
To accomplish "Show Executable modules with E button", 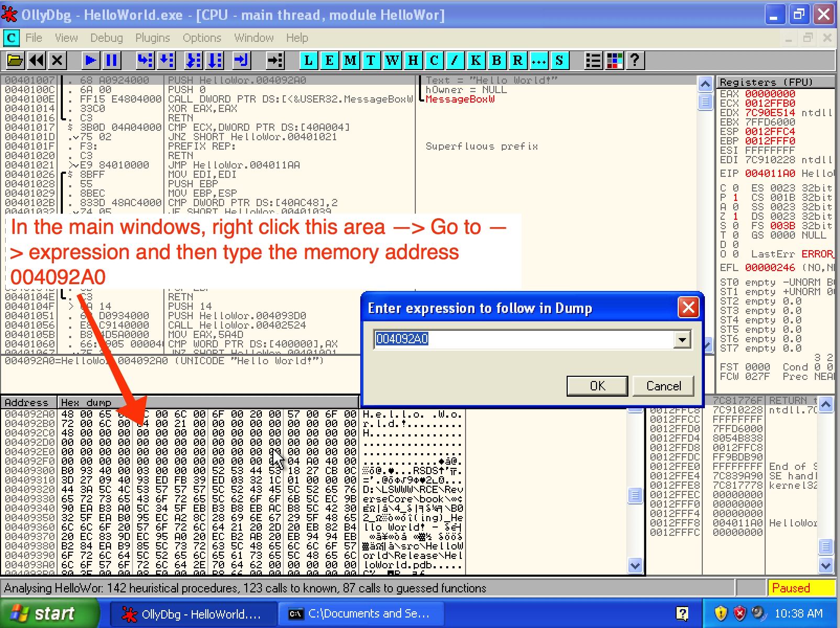I will [x=329, y=61].
